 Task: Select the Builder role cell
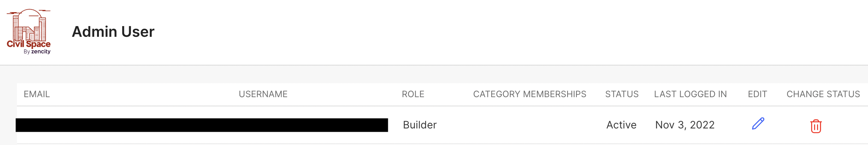(x=420, y=125)
